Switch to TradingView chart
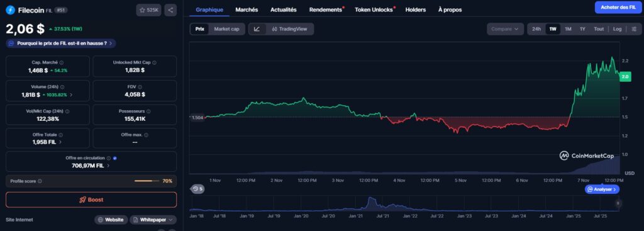 click(x=289, y=29)
